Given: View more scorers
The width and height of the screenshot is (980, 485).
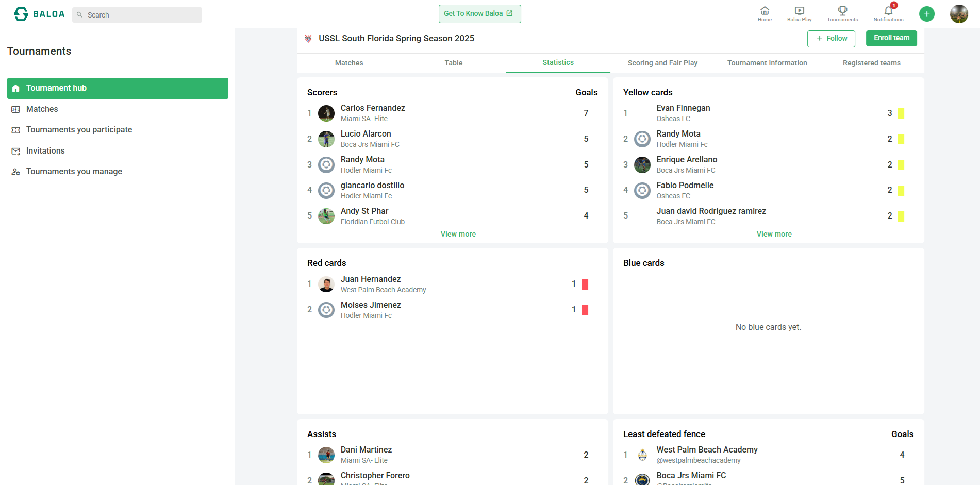Looking at the screenshot, I should pos(458,234).
